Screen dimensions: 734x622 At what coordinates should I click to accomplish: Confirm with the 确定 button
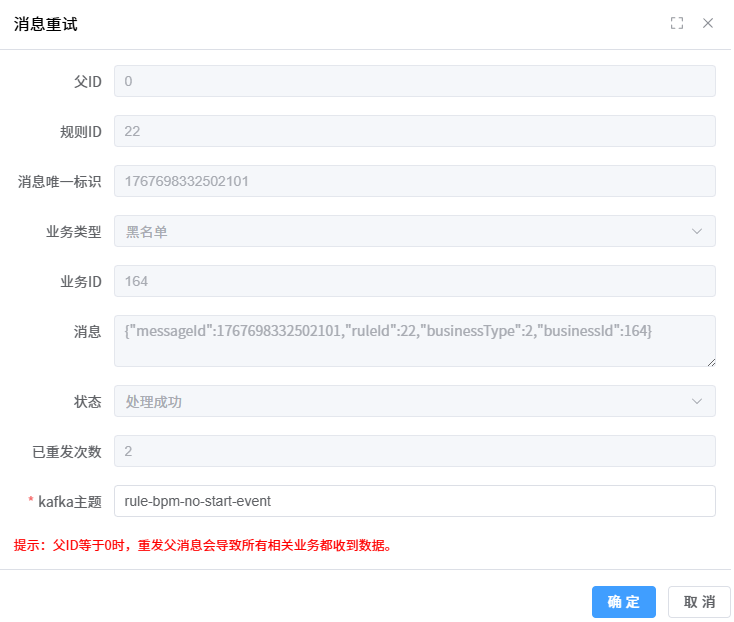point(624,602)
